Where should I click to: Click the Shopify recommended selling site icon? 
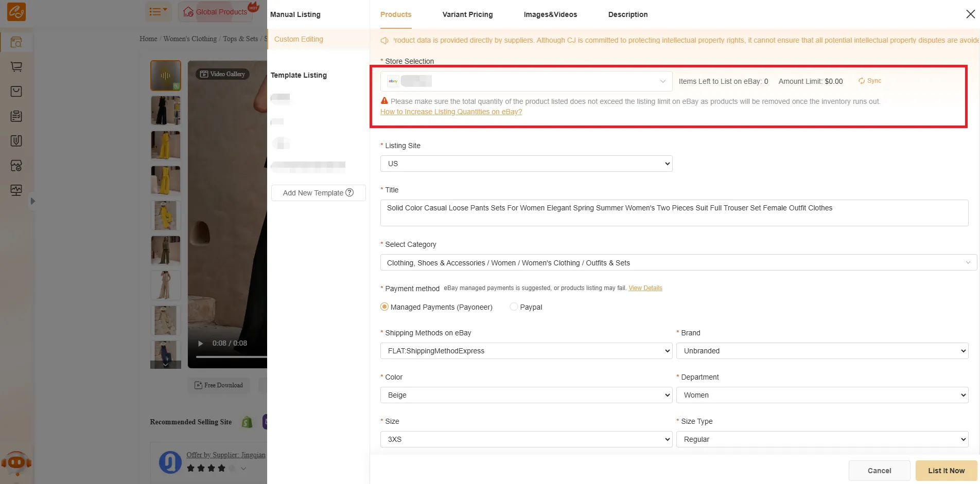pyautogui.click(x=247, y=422)
